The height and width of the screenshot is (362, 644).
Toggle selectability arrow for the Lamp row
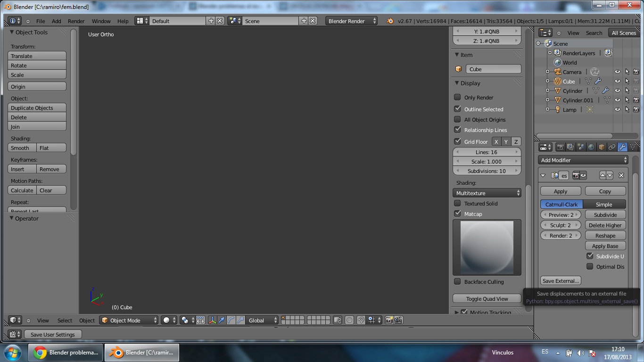pos(627,109)
